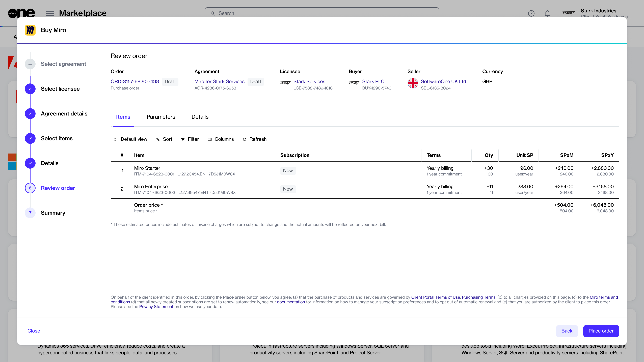Refresh the items table
This screenshot has width=644, height=362.
255,139
